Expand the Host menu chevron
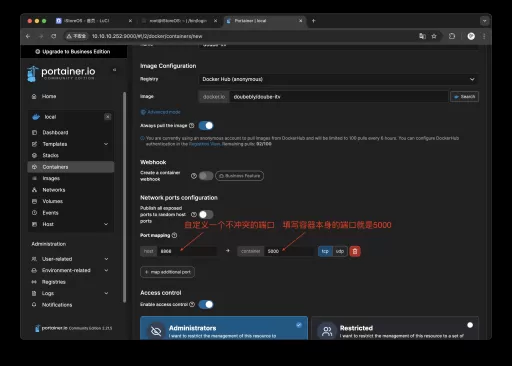Image resolution: width=512 pixels, height=366 pixels. tap(106, 224)
